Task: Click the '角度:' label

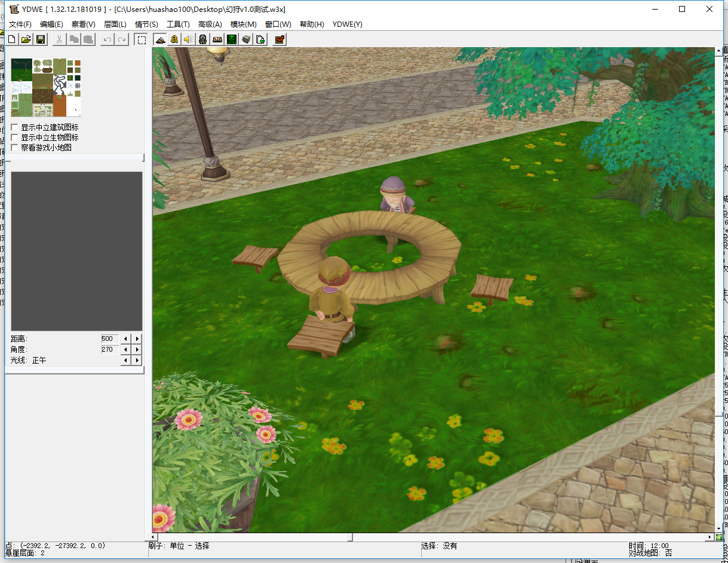Action: 19,350
